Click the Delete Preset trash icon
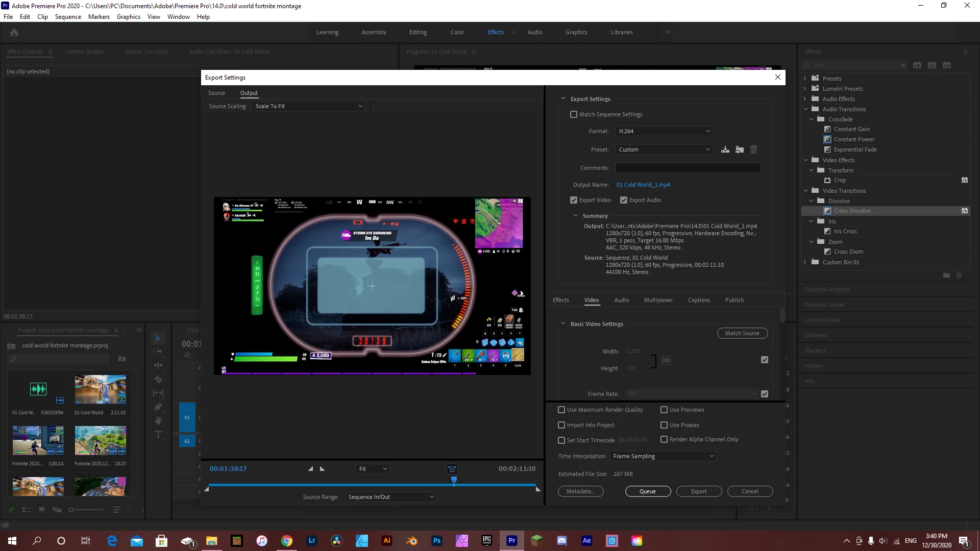The image size is (980, 551). [x=754, y=149]
